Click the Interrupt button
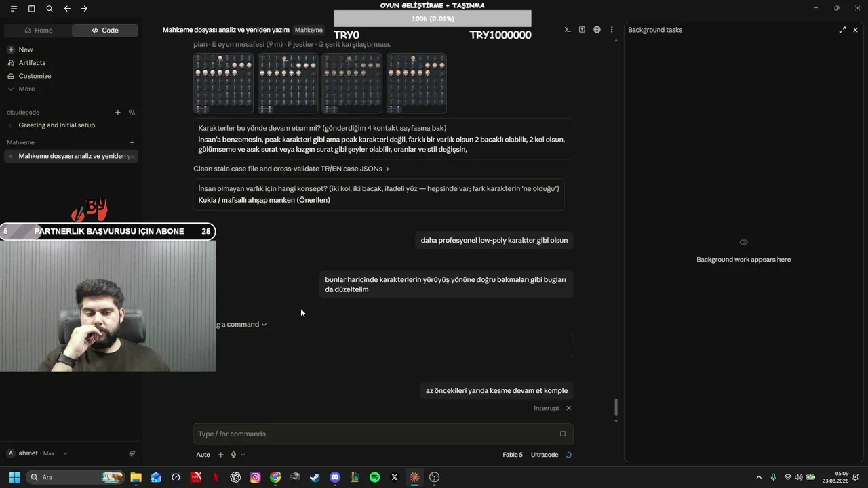The height and width of the screenshot is (488, 868). (547, 408)
